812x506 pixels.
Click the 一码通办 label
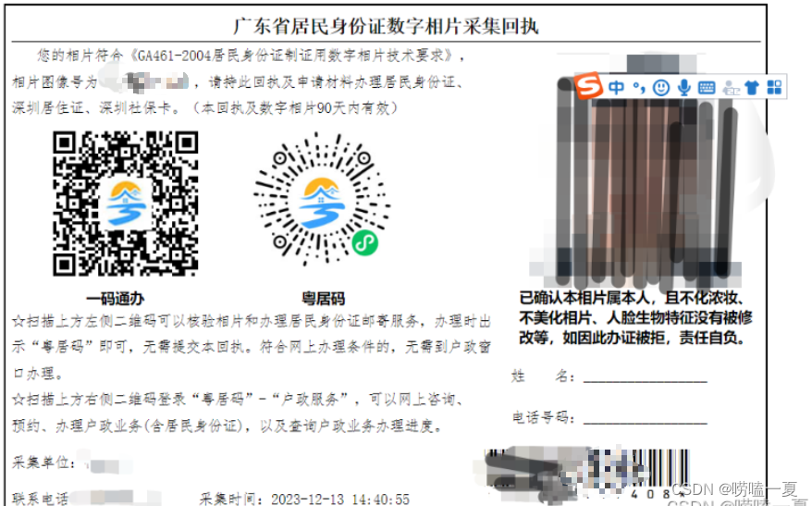[x=115, y=298]
